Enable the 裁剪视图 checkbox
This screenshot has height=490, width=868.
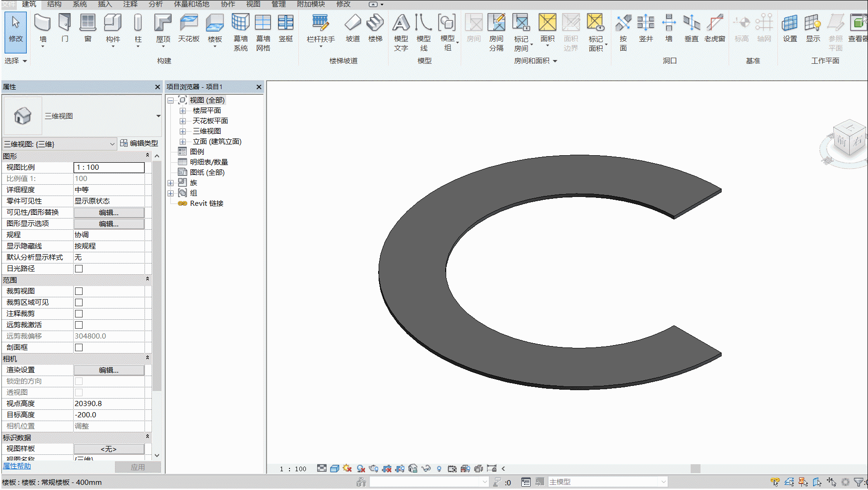click(79, 291)
